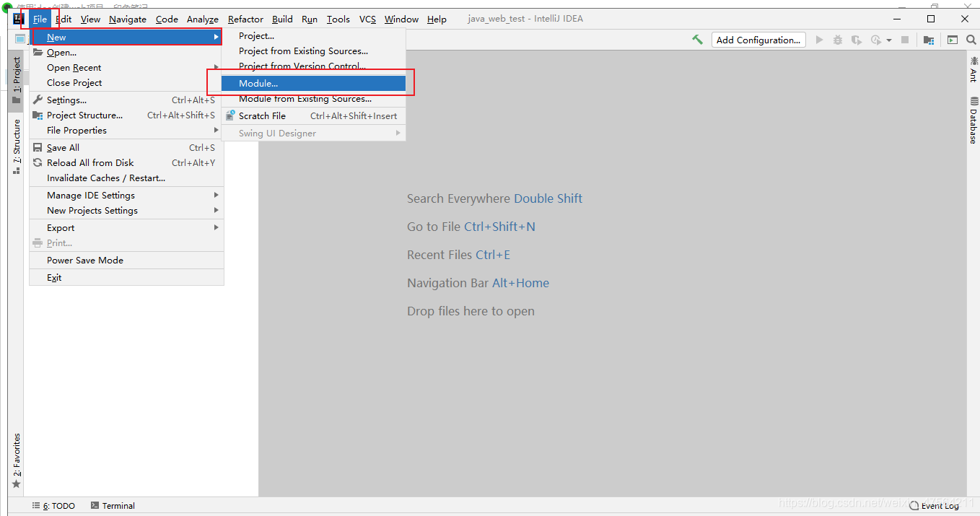Open Project Structure from the toolbar icon
The width and height of the screenshot is (980, 516).
pyautogui.click(x=929, y=40)
